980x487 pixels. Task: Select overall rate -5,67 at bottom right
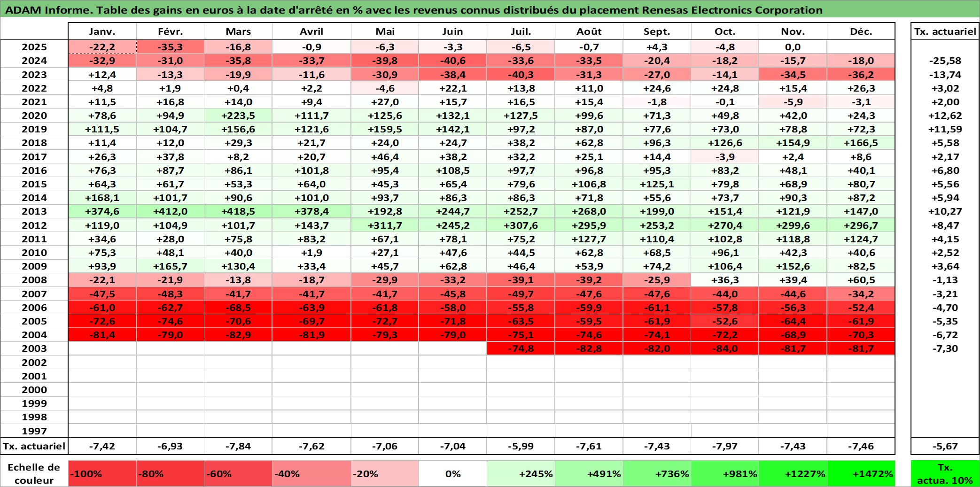pyautogui.click(x=945, y=446)
